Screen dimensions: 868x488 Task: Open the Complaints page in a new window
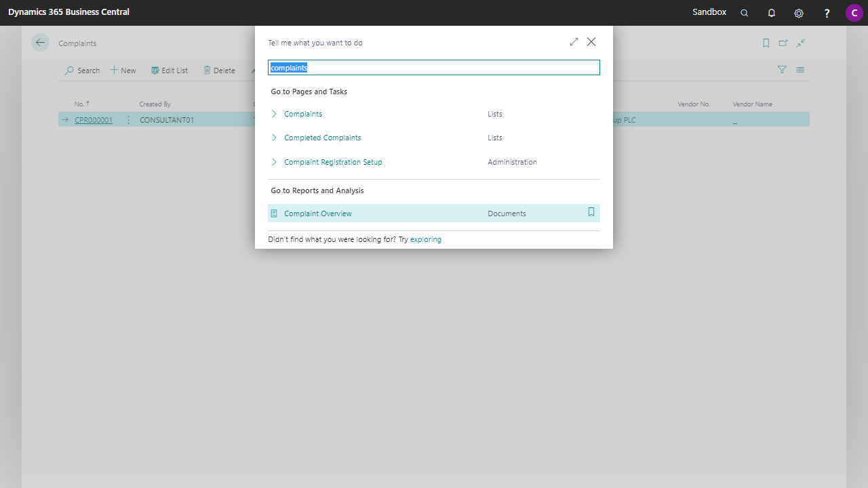783,42
